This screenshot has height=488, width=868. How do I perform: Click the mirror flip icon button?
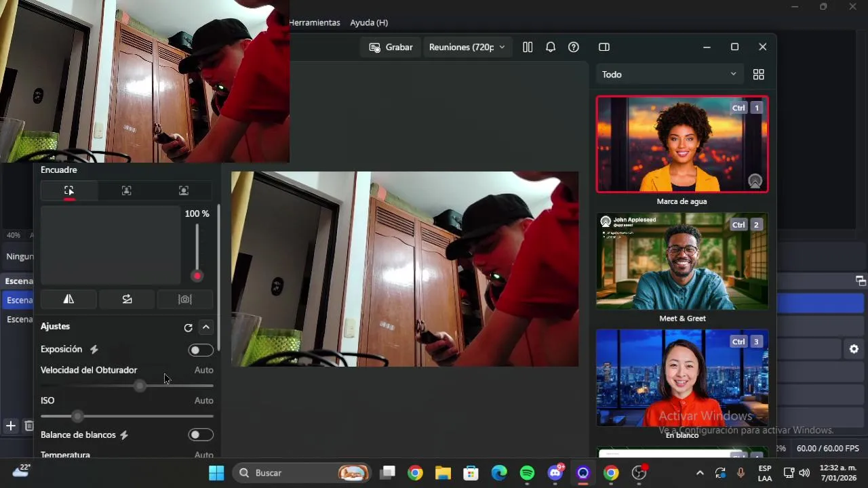[x=68, y=299]
